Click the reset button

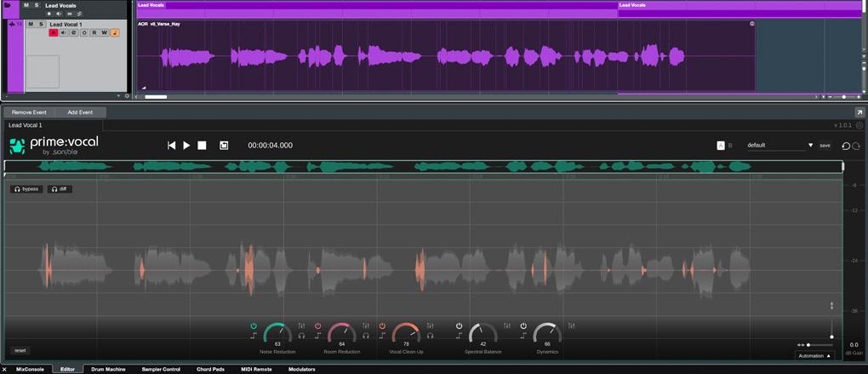point(20,351)
